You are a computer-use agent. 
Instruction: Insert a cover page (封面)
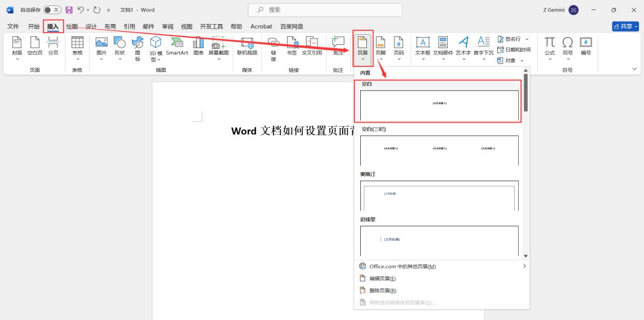coord(17,48)
